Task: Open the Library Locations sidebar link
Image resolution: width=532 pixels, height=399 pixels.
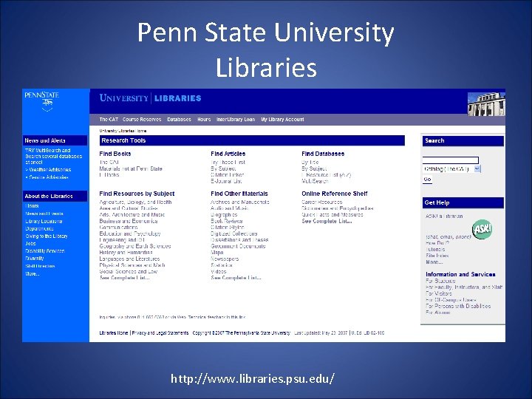Action: 44,221
